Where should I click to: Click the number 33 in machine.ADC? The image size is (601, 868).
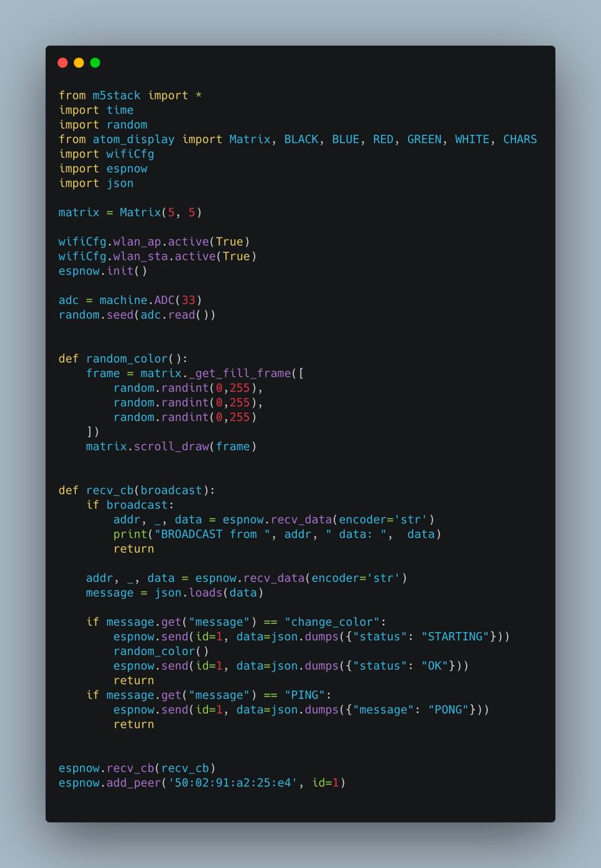click(x=188, y=300)
